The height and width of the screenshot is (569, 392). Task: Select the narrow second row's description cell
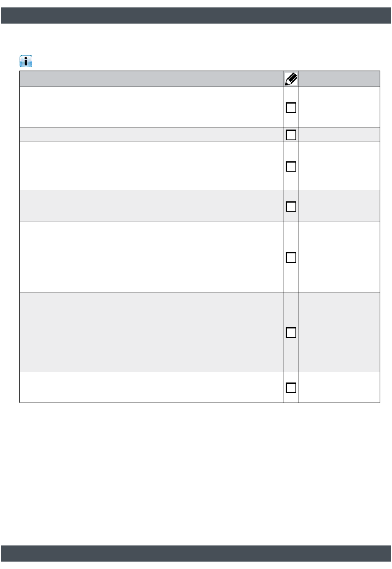(x=151, y=135)
